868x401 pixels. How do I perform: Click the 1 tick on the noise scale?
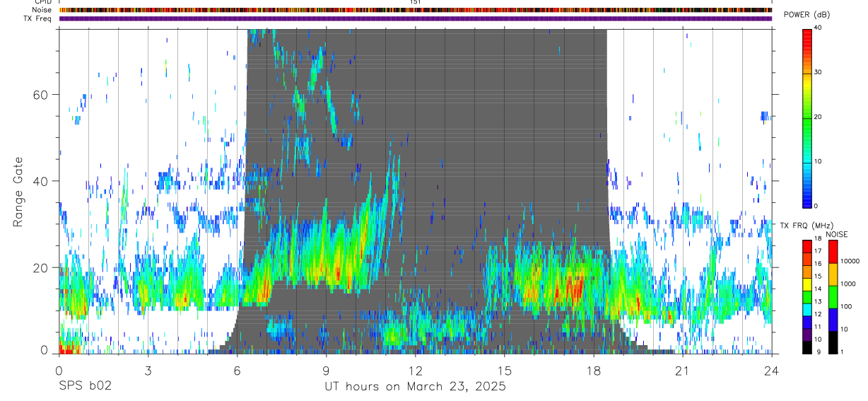[x=842, y=351]
